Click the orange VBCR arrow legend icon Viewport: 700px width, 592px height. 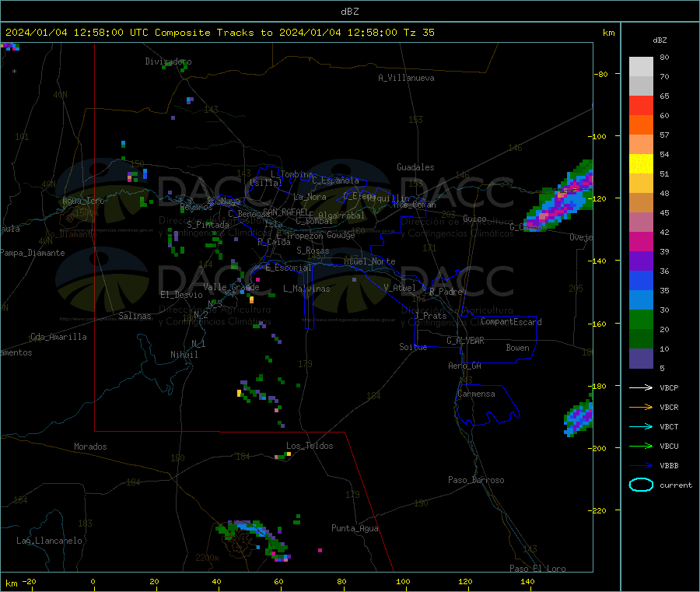point(641,407)
